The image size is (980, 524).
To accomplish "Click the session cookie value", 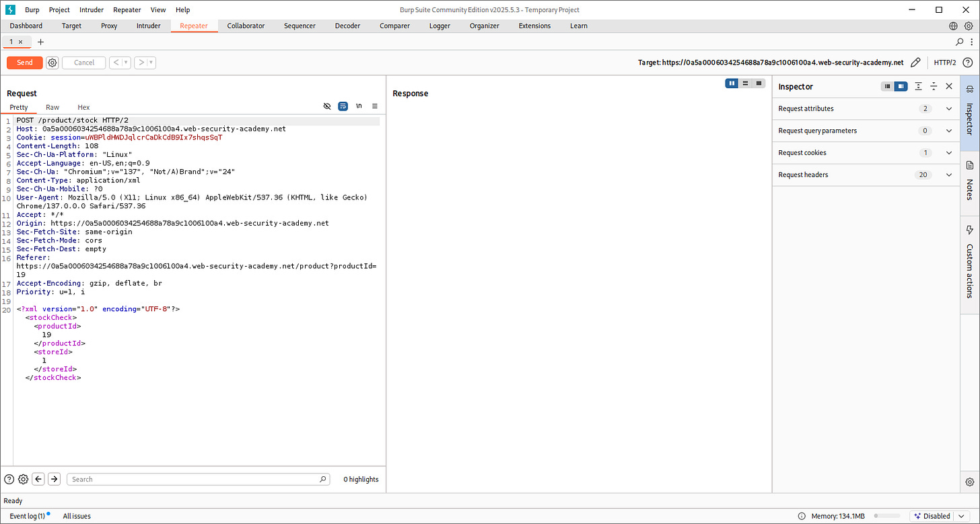I will 153,137.
